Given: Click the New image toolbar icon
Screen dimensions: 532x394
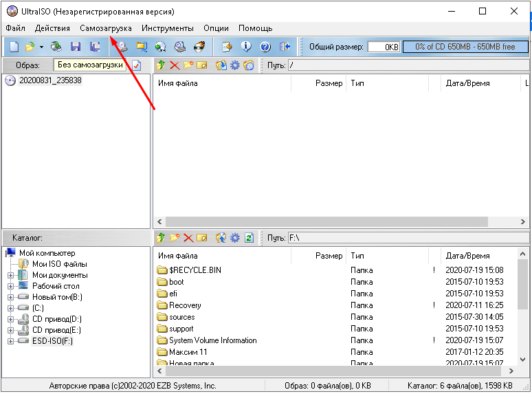Looking at the screenshot, I should pos(14,47).
